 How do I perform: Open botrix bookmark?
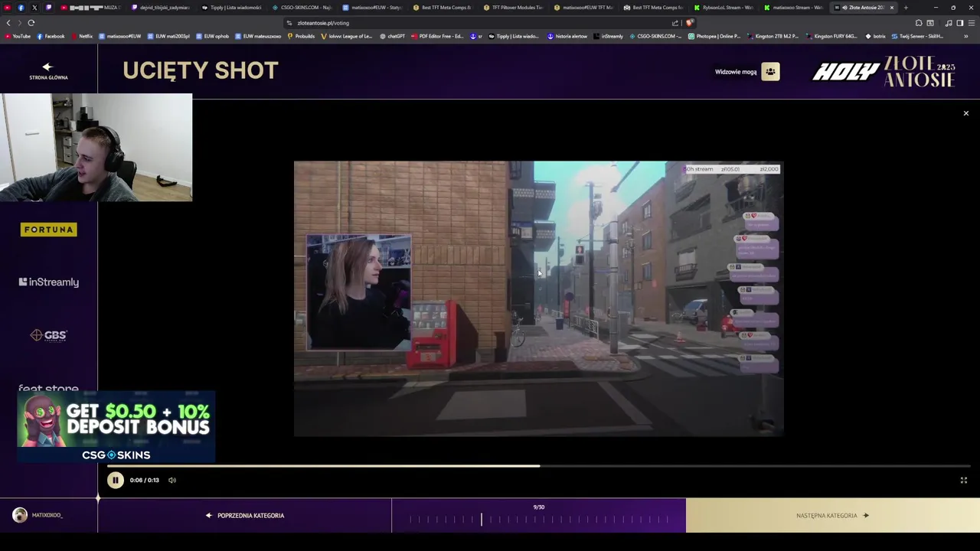point(875,36)
